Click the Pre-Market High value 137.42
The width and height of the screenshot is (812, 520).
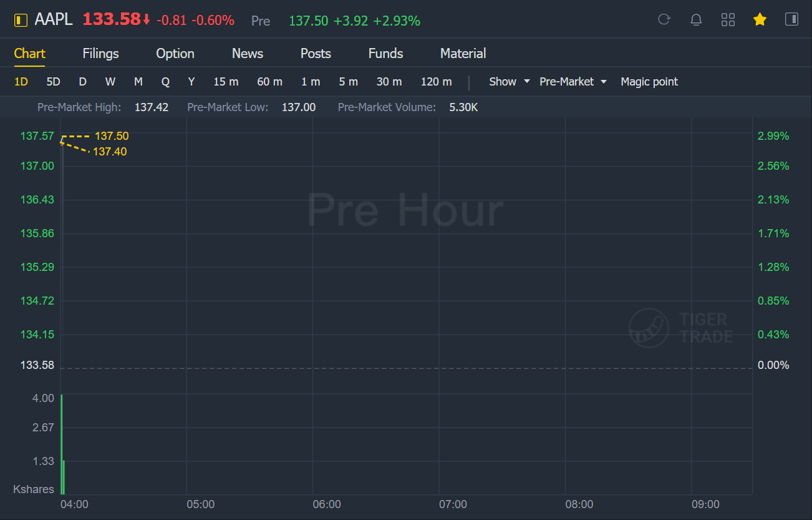pos(152,107)
